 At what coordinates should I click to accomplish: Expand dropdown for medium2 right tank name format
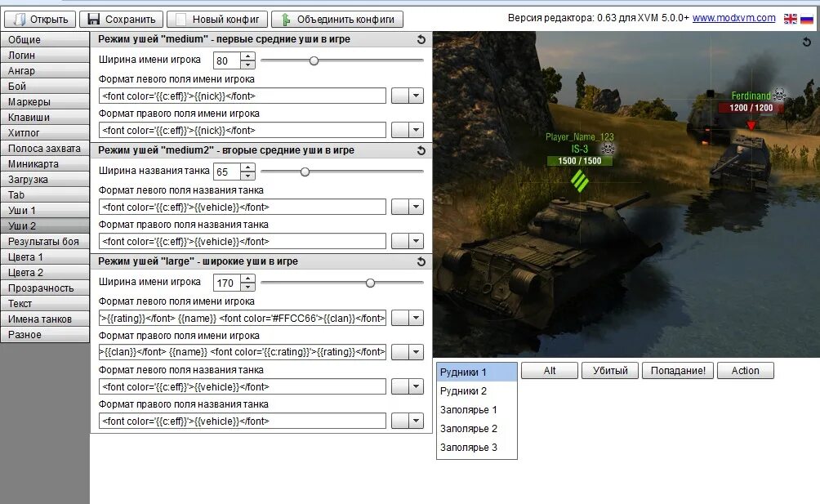[x=416, y=242]
